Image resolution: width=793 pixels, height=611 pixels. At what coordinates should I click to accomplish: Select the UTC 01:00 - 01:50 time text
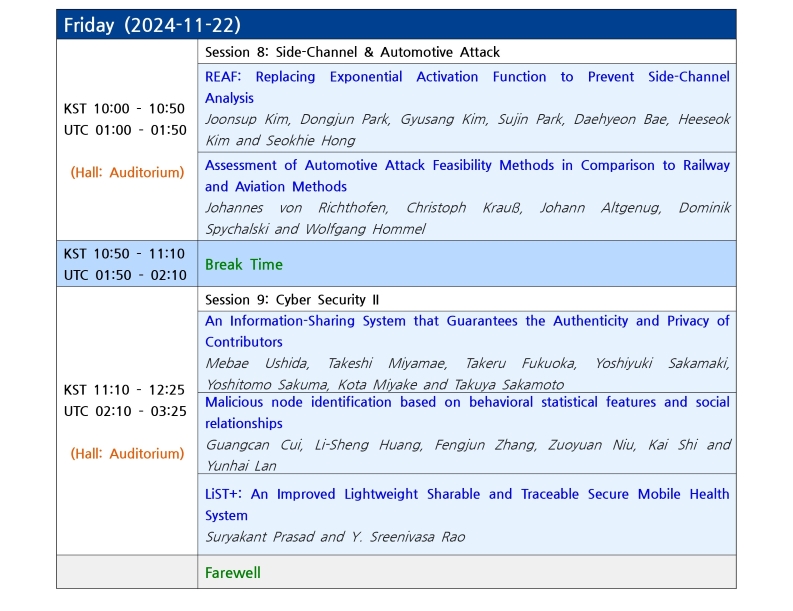tap(125, 130)
